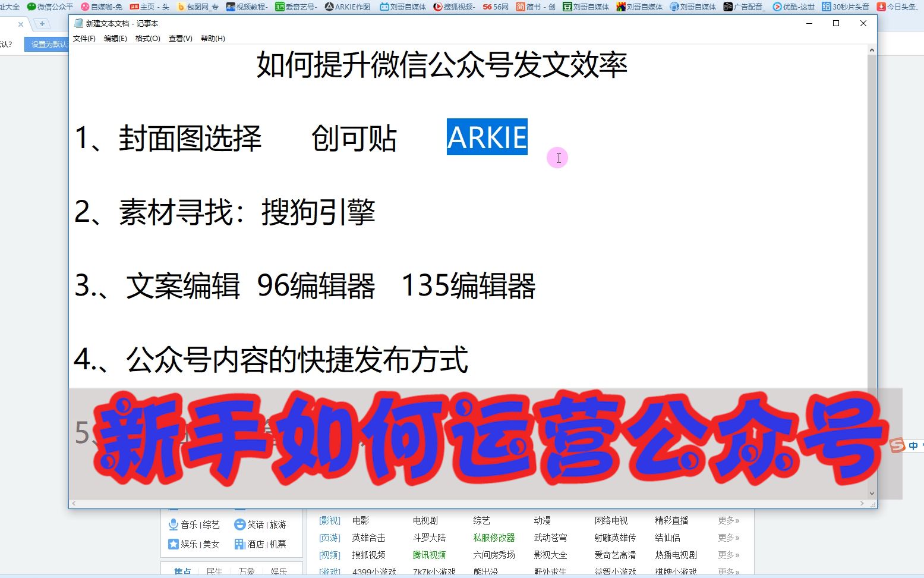Click the Notepad title bar document icon
This screenshot has height=578, width=924.
tap(78, 23)
